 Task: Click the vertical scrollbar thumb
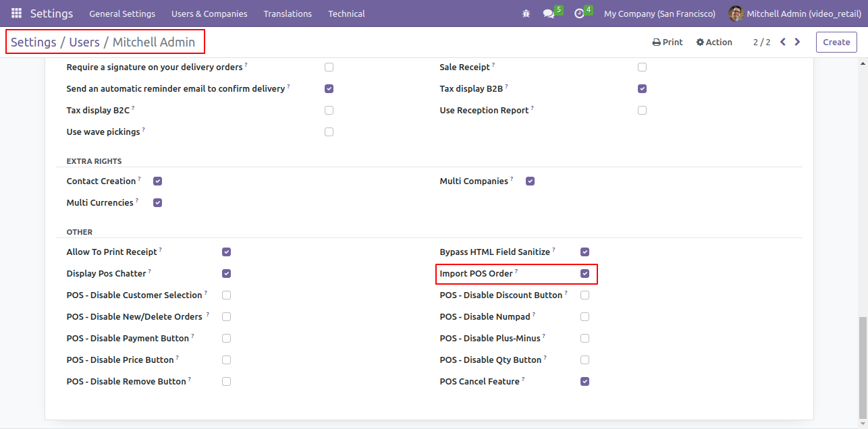tap(863, 368)
